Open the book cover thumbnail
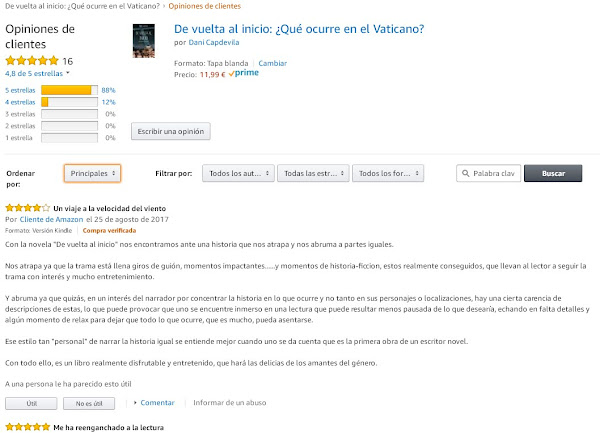600x433 pixels. (x=144, y=41)
